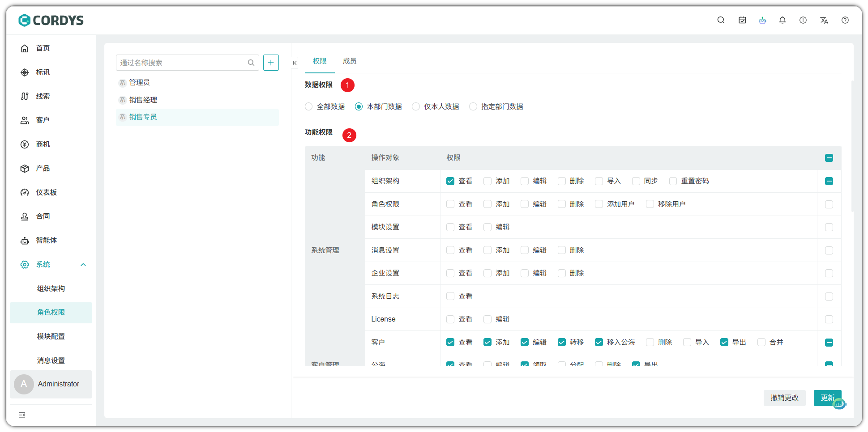Screen dimensions: 868x432
Task: Toggle sidebar collapse icon at bottom left
Action: coord(22,415)
